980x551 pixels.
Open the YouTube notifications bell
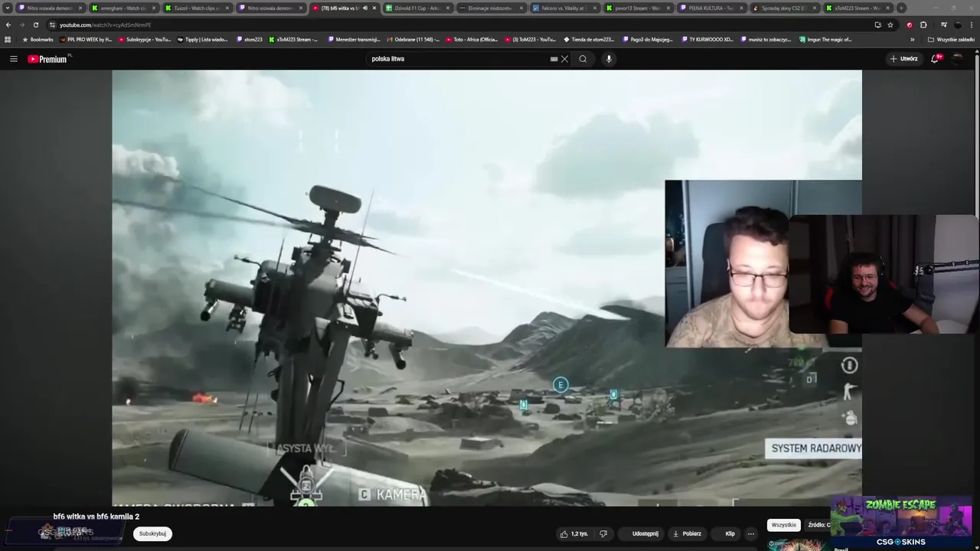(936, 59)
